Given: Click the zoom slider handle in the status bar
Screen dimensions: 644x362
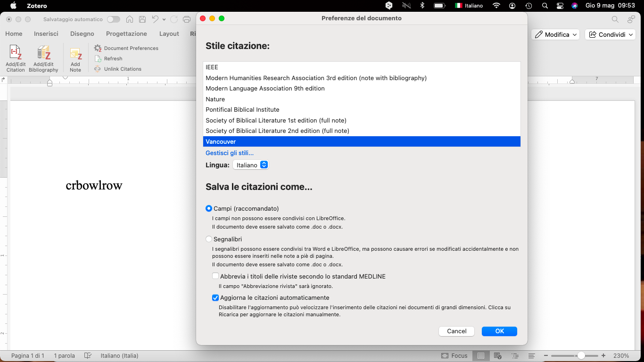Looking at the screenshot, I should tap(581, 356).
